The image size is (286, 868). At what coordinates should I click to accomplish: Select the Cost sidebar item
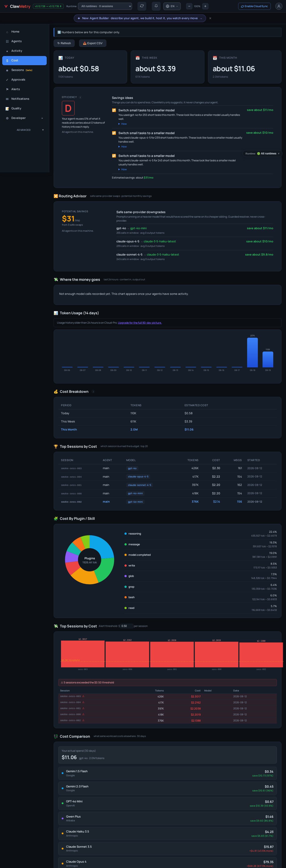24,61
